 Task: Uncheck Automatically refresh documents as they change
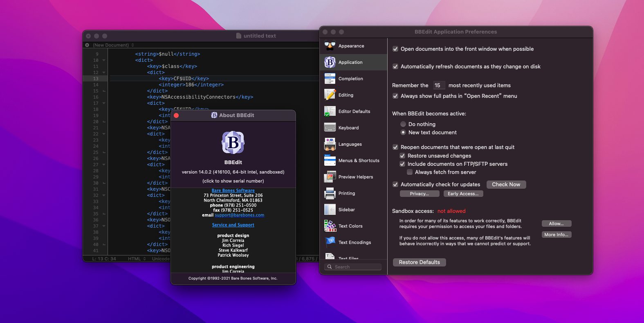click(x=395, y=66)
